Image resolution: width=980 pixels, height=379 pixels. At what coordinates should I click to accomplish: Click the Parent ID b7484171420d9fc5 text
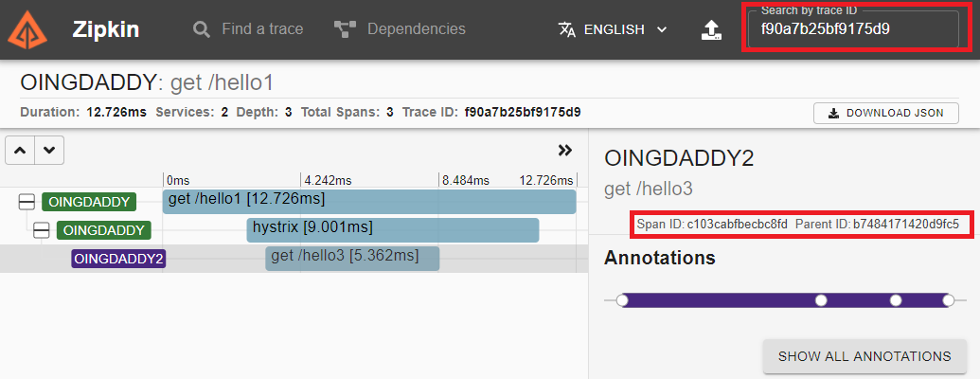click(877, 225)
